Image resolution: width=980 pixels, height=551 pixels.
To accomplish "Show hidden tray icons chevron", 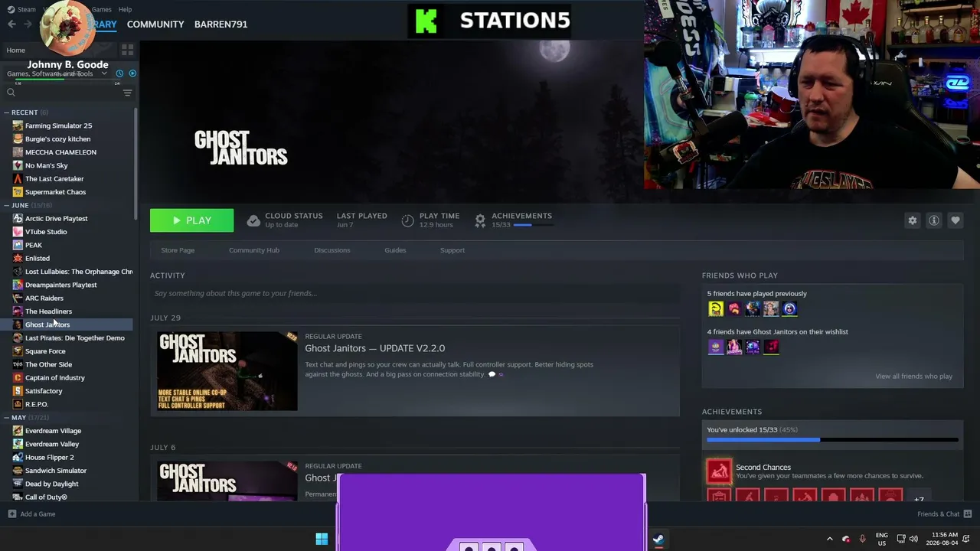I will [x=829, y=539].
